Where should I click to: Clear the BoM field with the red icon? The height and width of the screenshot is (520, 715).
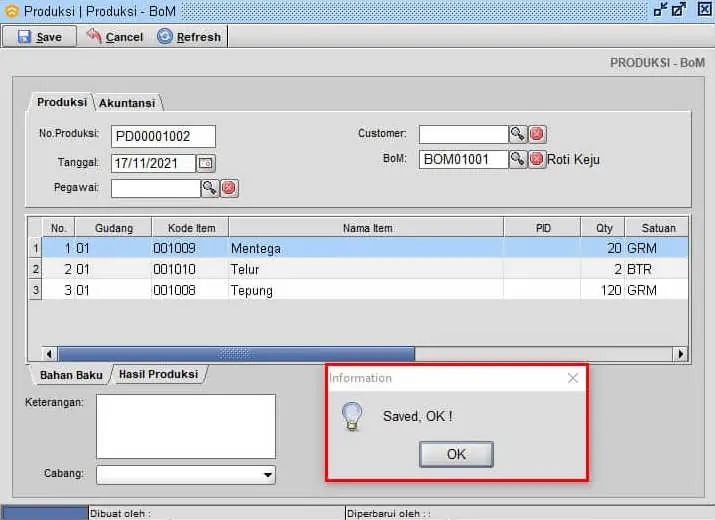536,159
